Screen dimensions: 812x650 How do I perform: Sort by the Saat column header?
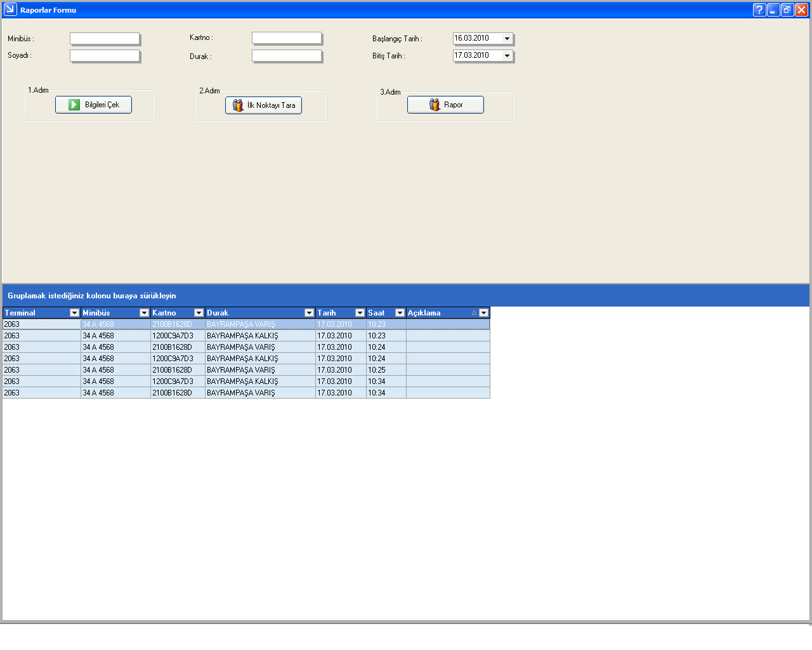pyautogui.click(x=379, y=313)
